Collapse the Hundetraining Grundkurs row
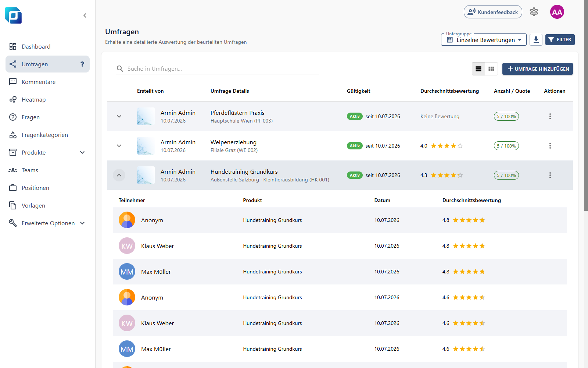Image resolution: width=588 pixels, height=368 pixels. pyautogui.click(x=119, y=175)
